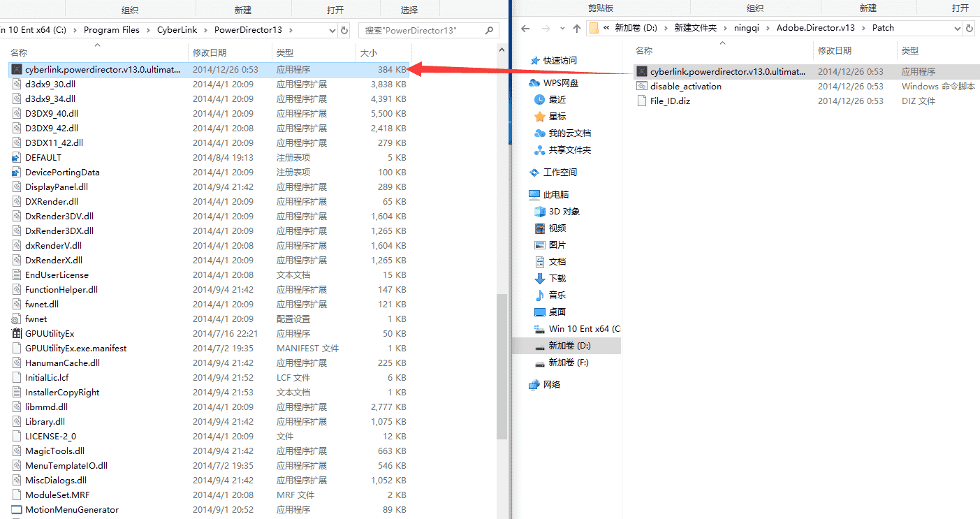Go back in the right Explorer window
Screen dimensions: 980x519
pos(525,29)
